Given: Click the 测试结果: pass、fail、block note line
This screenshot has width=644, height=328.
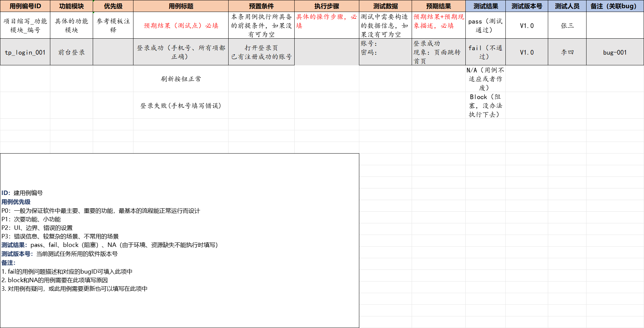Looking at the screenshot, I should (110, 245).
